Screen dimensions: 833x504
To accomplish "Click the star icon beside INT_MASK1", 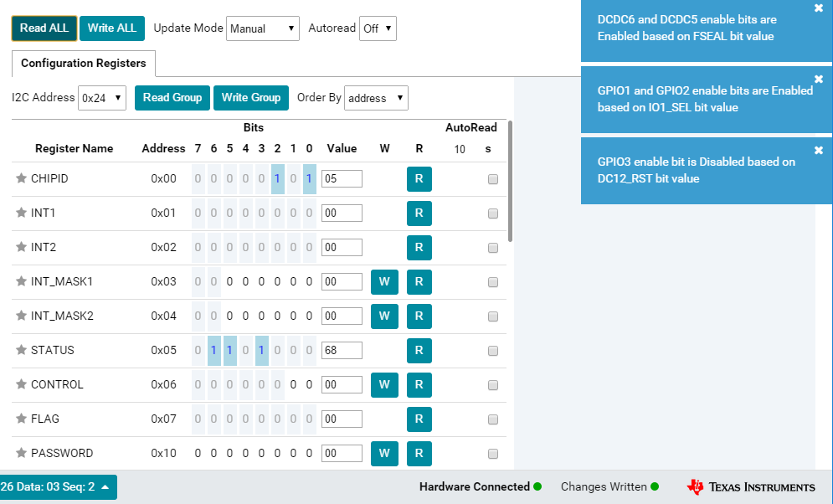I will (22, 281).
